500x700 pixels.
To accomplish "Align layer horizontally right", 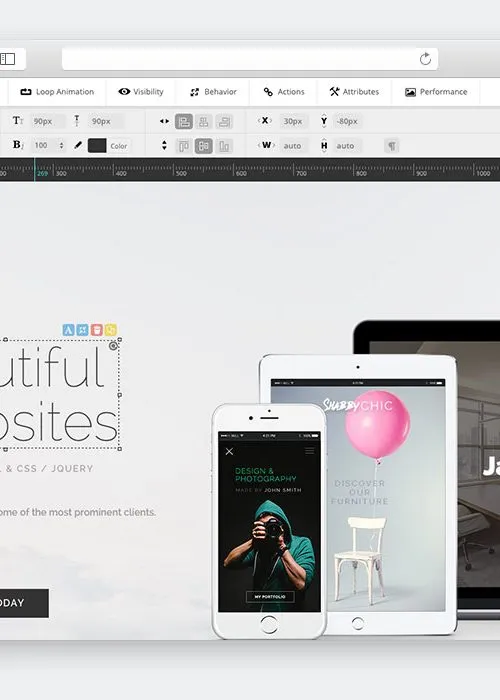I will (224, 121).
